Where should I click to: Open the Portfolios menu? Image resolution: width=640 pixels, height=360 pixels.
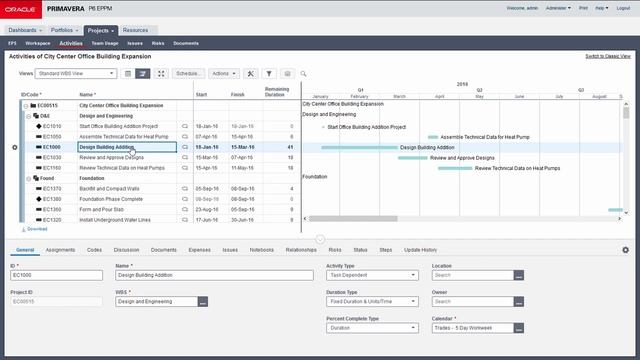tap(64, 30)
